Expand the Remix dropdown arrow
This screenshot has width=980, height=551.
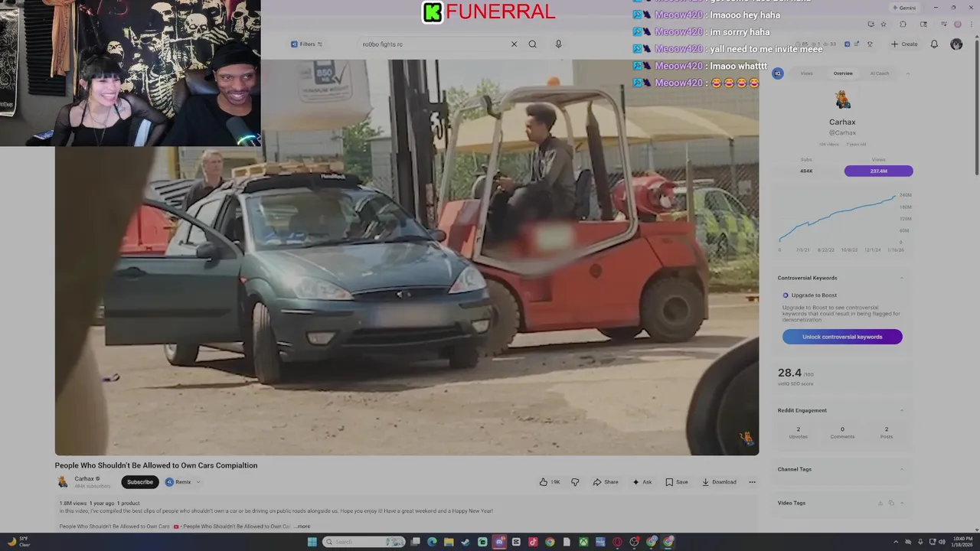pos(198,482)
